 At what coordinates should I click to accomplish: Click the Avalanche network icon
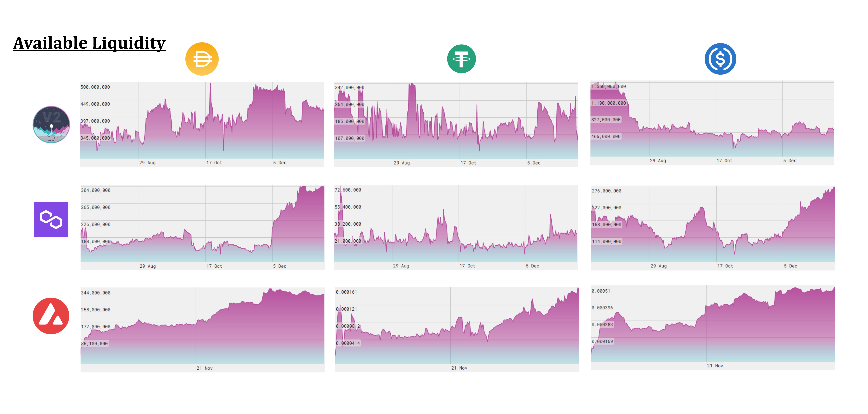coord(51,316)
